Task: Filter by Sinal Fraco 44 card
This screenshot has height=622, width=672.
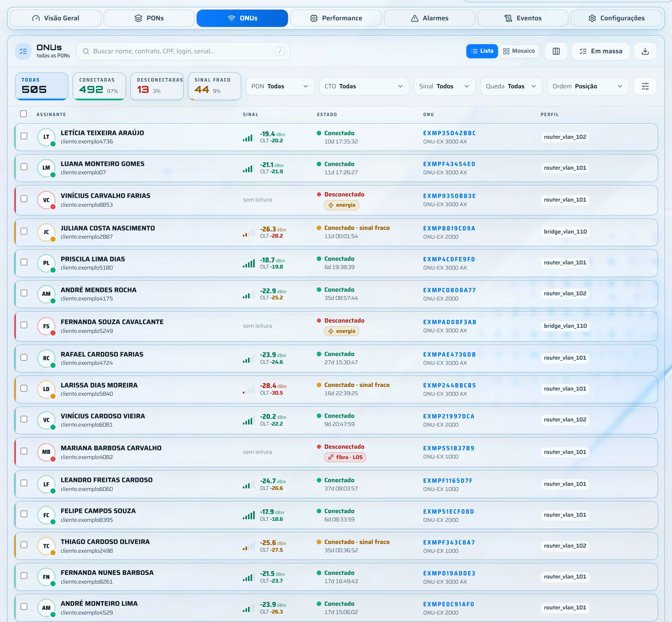Action: coord(215,87)
